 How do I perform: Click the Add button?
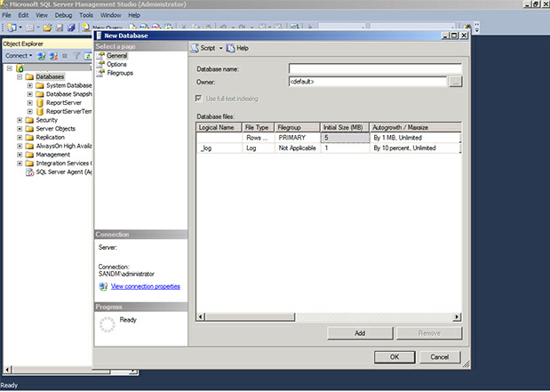pyautogui.click(x=360, y=333)
